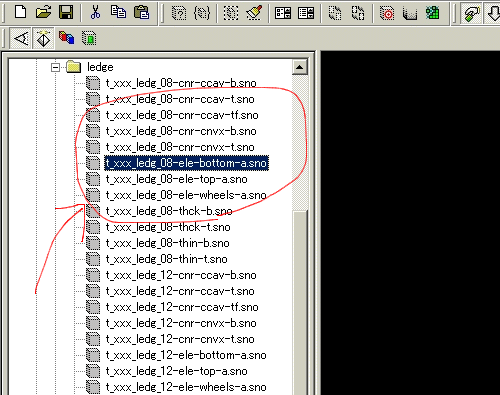
Task: Select t_xxx_ledg_08-cnr-ccav-b.sno
Action: click(x=181, y=83)
